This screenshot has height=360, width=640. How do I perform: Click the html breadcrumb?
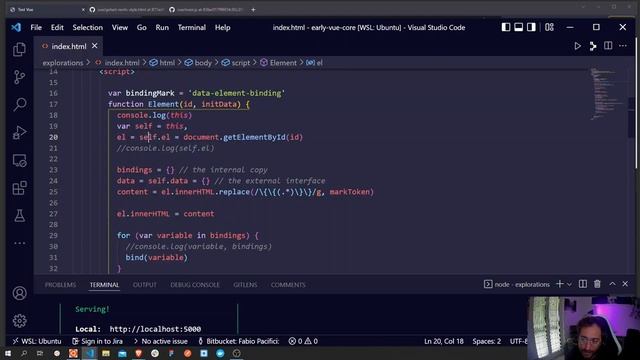(162, 63)
